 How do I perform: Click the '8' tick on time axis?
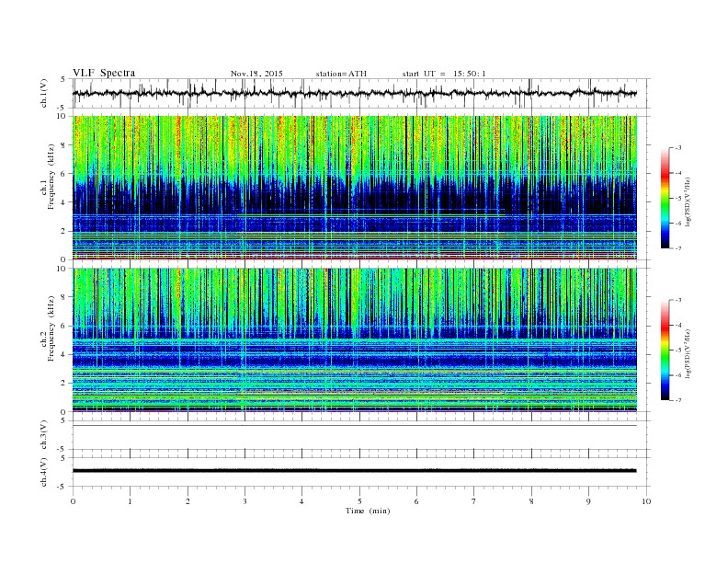point(531,501)
